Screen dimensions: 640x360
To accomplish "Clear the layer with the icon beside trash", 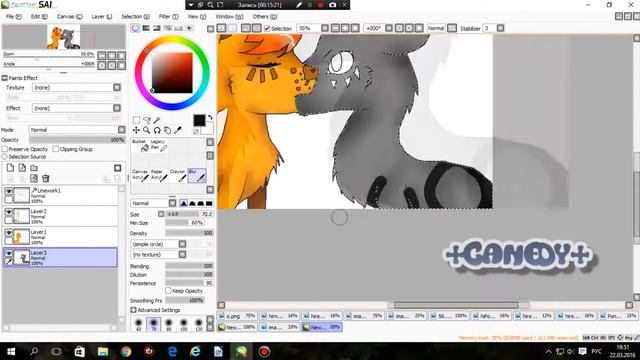I will tap(34, 178).
